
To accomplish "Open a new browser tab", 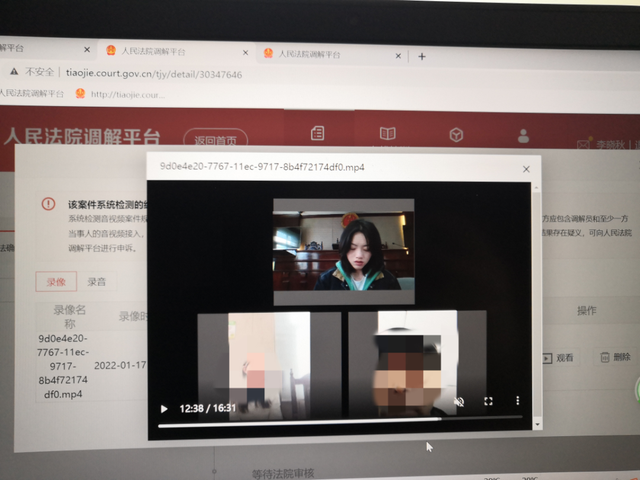I will [422, 56].
